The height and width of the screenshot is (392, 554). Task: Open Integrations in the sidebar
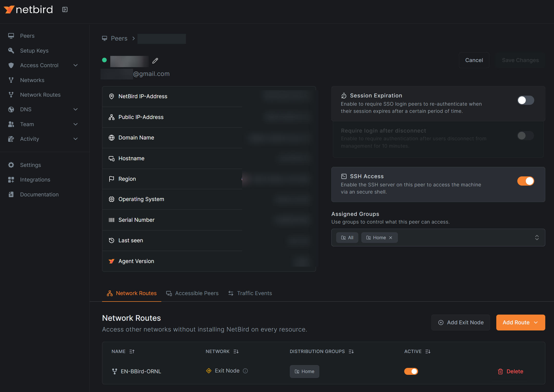(x=35, y=179)
